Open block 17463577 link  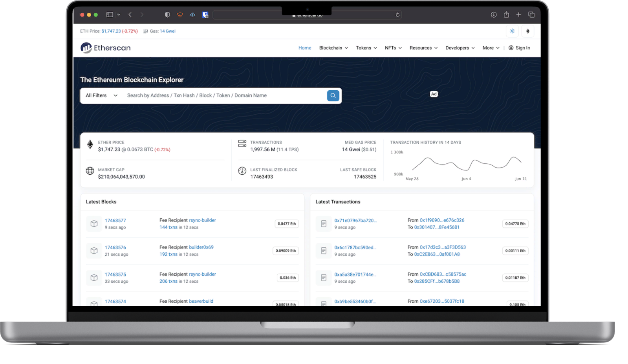click(x=115, y=220)
